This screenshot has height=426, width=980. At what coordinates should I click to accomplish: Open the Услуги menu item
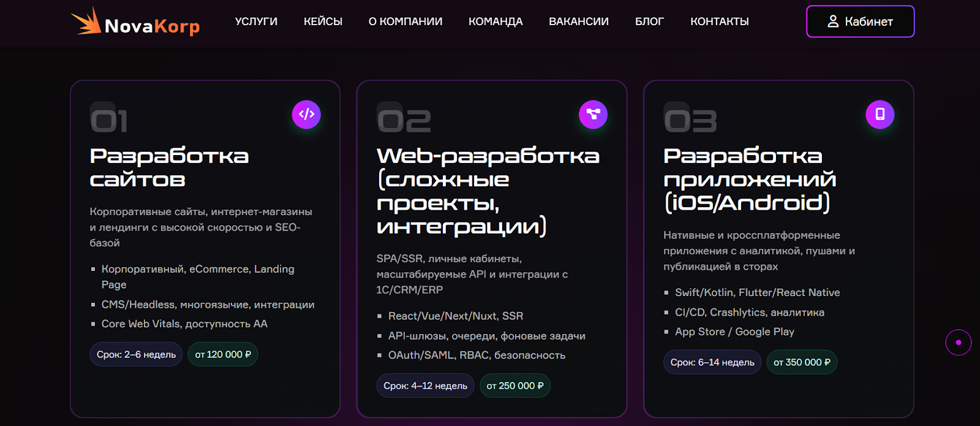pyautogui.click(x=256, y=21)
